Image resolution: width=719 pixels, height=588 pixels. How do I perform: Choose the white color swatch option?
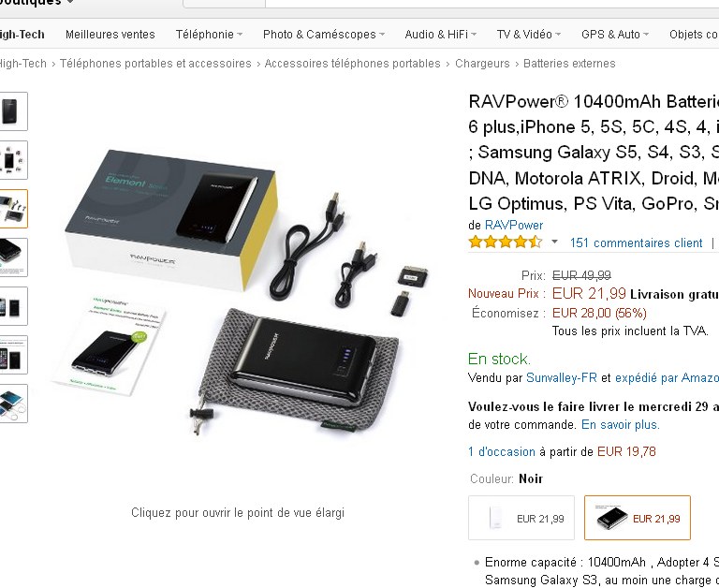pyautogui.click(x=521, y=518)
